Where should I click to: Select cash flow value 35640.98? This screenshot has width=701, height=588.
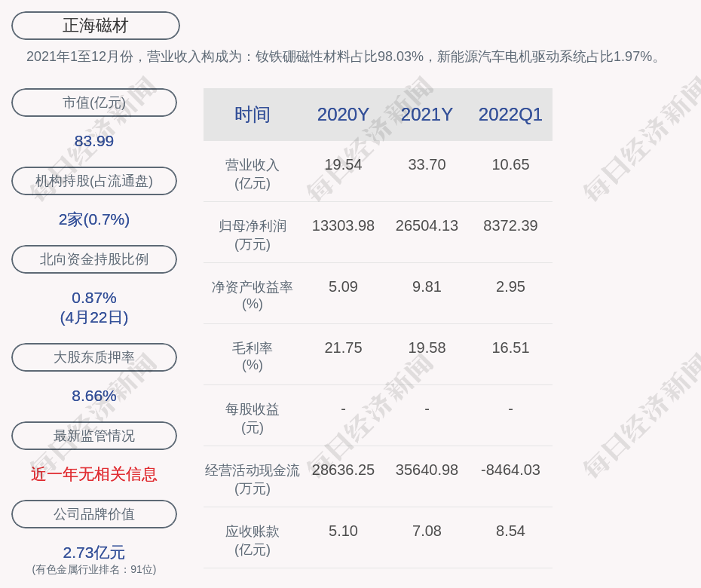(x=427, y=470)
